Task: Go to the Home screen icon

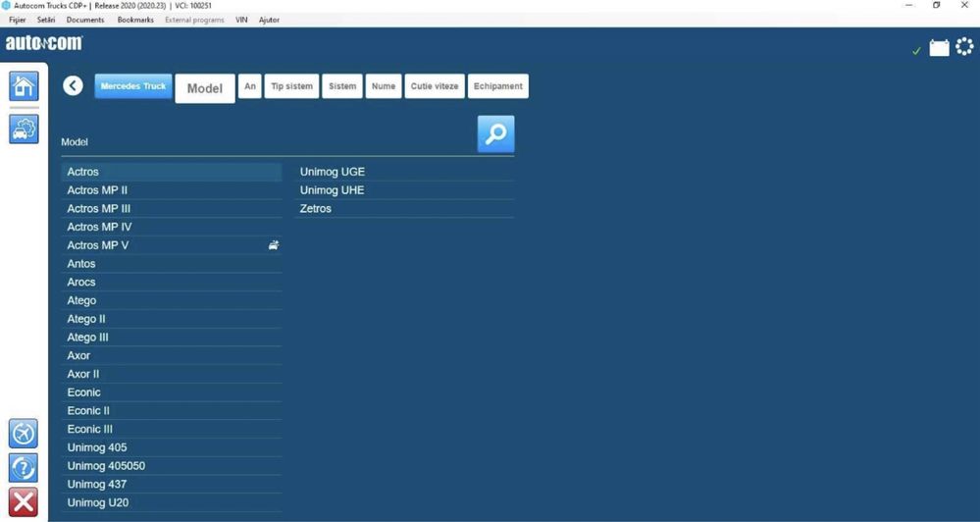Action: tap(24, 85)
